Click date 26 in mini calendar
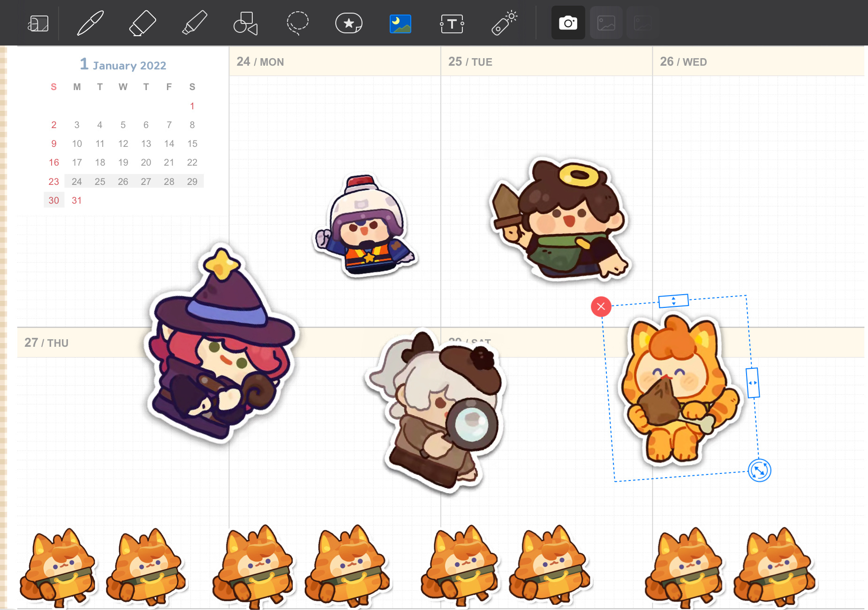This screenshot has width=868, height=610. (123, 182)
